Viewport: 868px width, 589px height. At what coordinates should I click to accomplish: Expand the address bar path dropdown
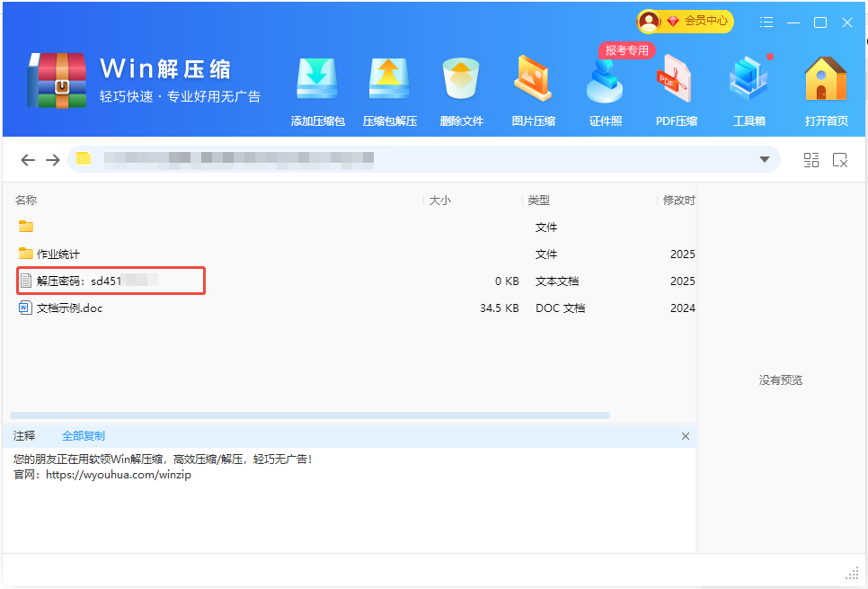[x=766, y=159]
